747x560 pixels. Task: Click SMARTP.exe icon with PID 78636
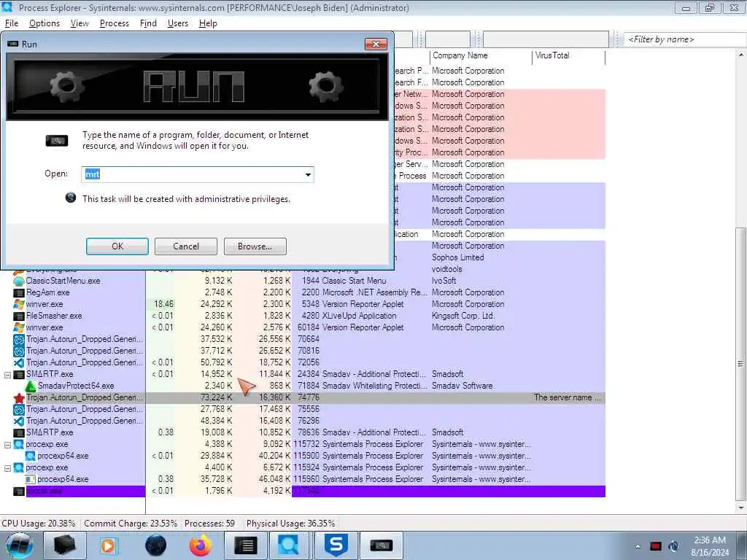click(x=18, y=433)
